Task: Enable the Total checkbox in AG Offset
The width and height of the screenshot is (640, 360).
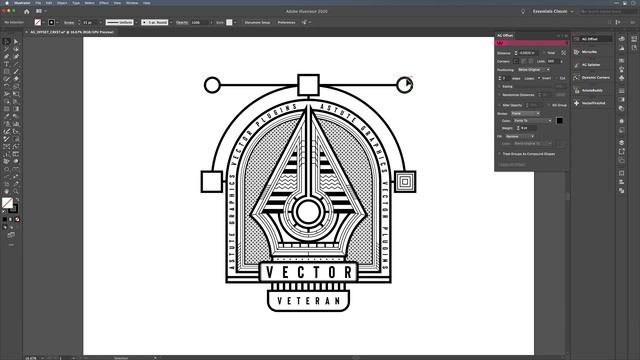Action: 544,53
